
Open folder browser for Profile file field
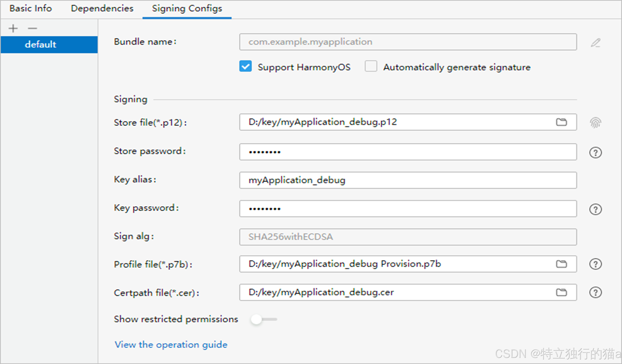click(561, 264)
